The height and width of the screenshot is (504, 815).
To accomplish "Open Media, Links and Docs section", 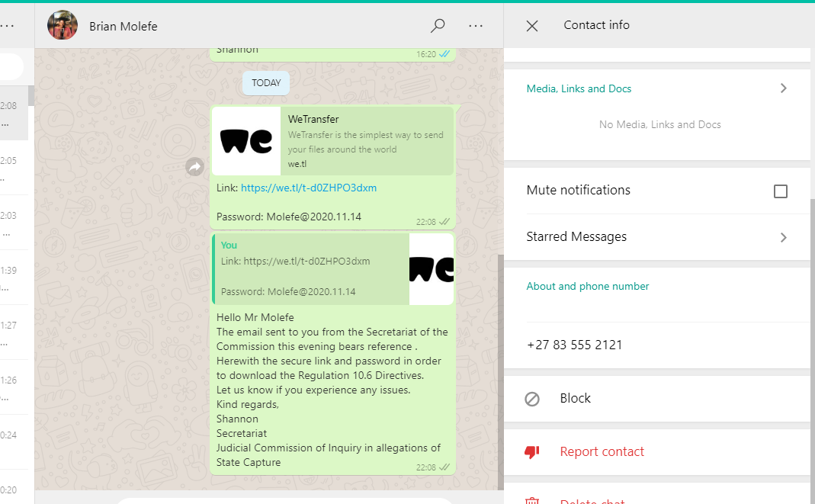I will [x=579, y=88].
